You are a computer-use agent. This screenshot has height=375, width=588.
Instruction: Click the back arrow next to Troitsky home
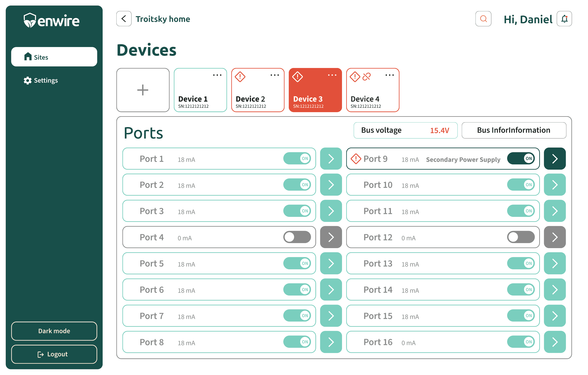pos(124,19)
